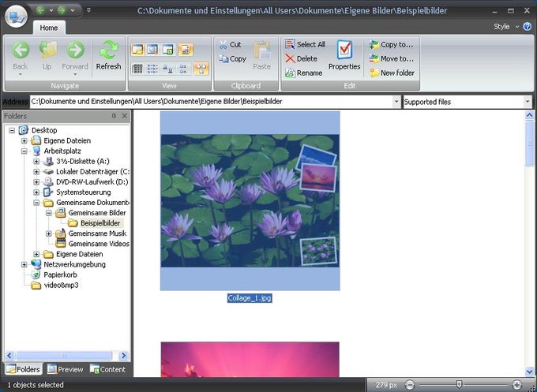Toggle the Folders pane view button
Viewport: 537px width, 392px height.
click(x=137, y=50)
